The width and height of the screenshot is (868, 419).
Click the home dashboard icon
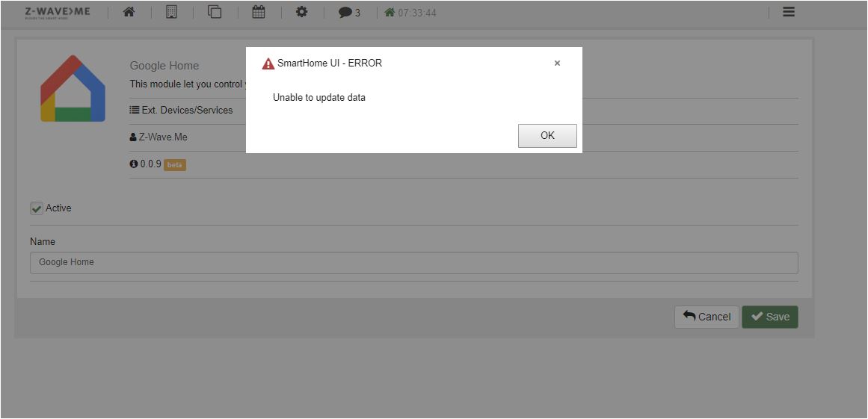click(x=129, y=12)
